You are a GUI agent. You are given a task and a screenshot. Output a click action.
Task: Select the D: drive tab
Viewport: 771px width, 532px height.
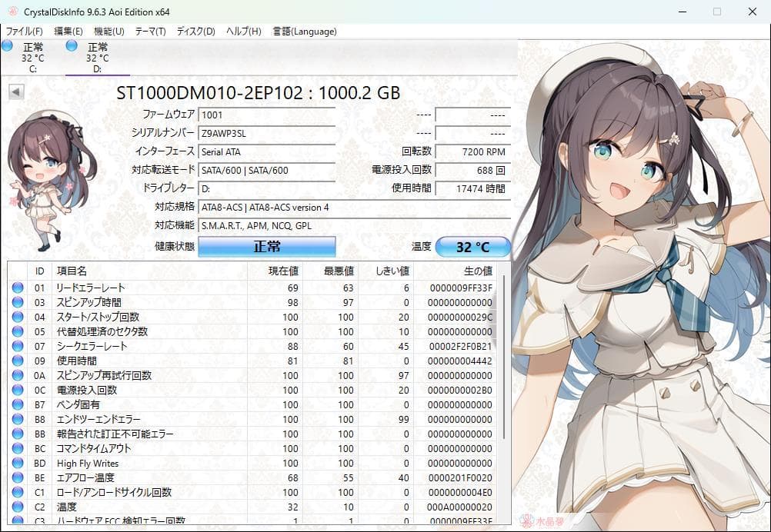tap(98, 56)
